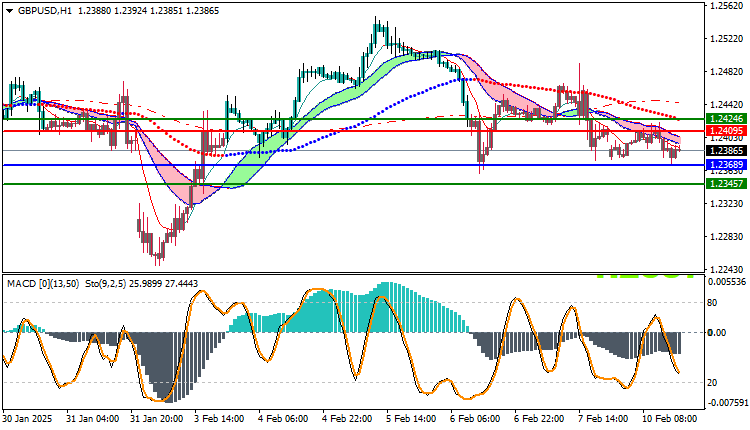Select the 20 level on stochastic scale

[x=712, y=383]
